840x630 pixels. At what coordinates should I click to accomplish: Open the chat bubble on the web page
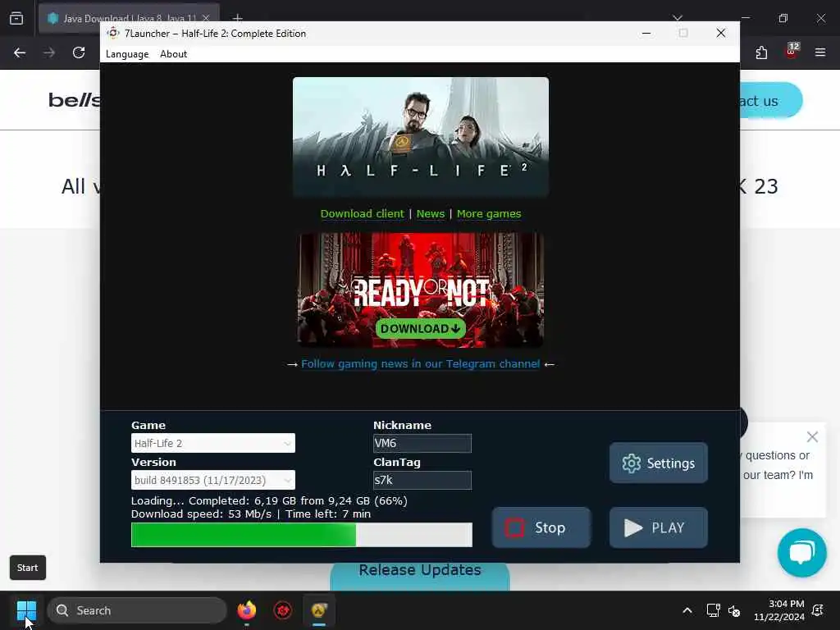(x=802, y=553)
